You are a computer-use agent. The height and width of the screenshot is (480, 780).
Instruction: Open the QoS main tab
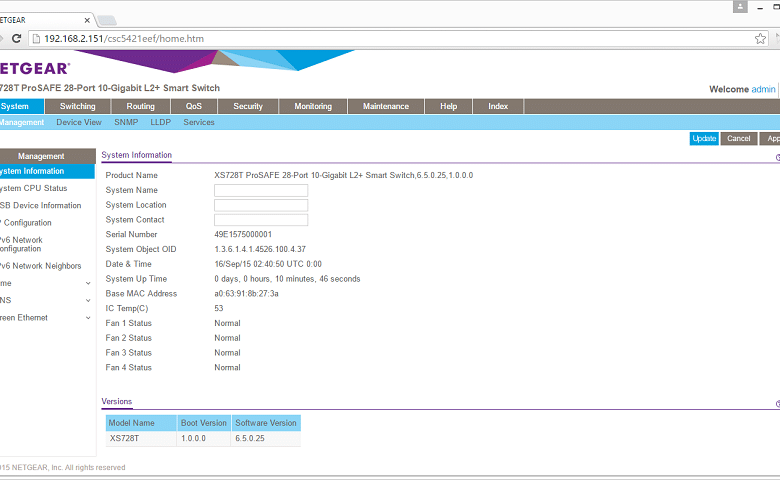(194, 106)
